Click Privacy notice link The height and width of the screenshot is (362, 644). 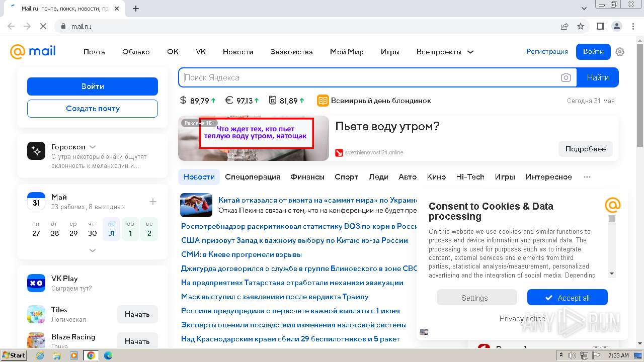(522, 318)
